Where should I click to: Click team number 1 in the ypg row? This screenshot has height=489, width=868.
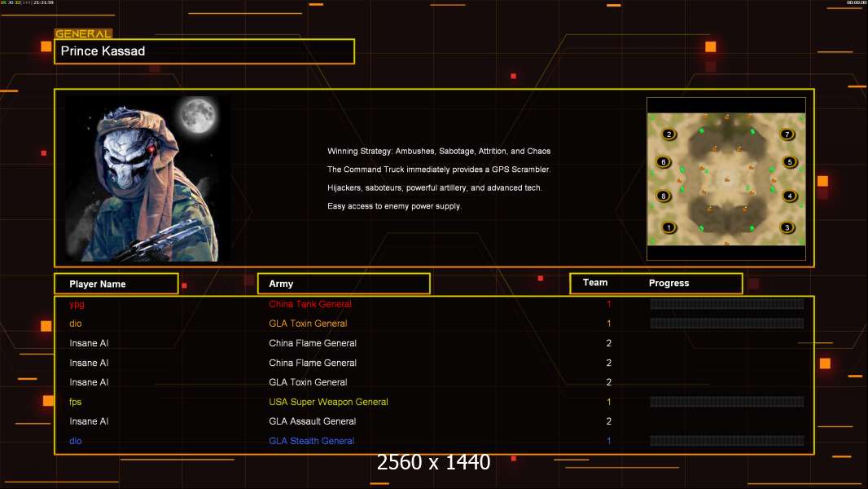[x=608, y=304]
